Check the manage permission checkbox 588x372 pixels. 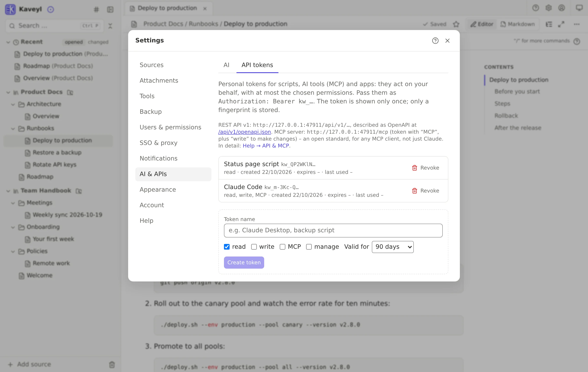(309, 247)
